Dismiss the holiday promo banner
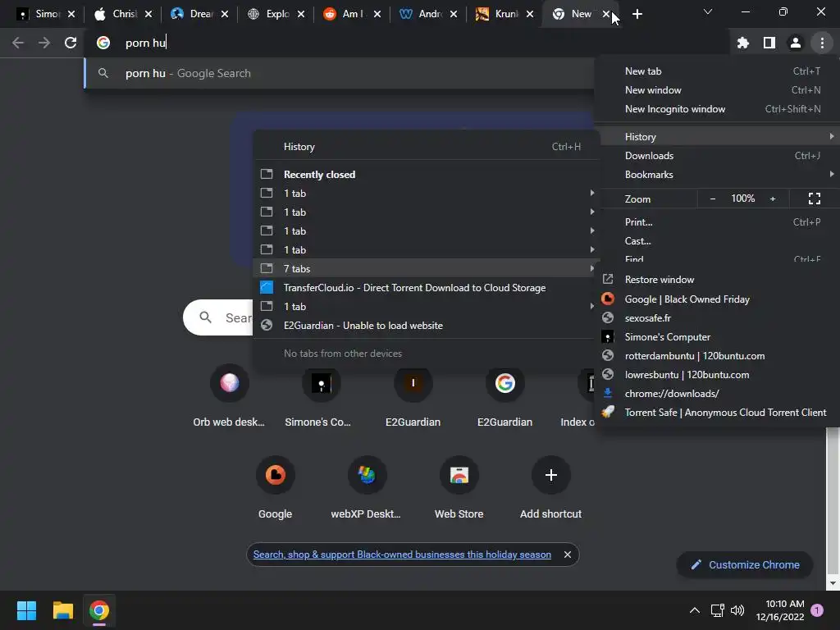 click(568, 555)
